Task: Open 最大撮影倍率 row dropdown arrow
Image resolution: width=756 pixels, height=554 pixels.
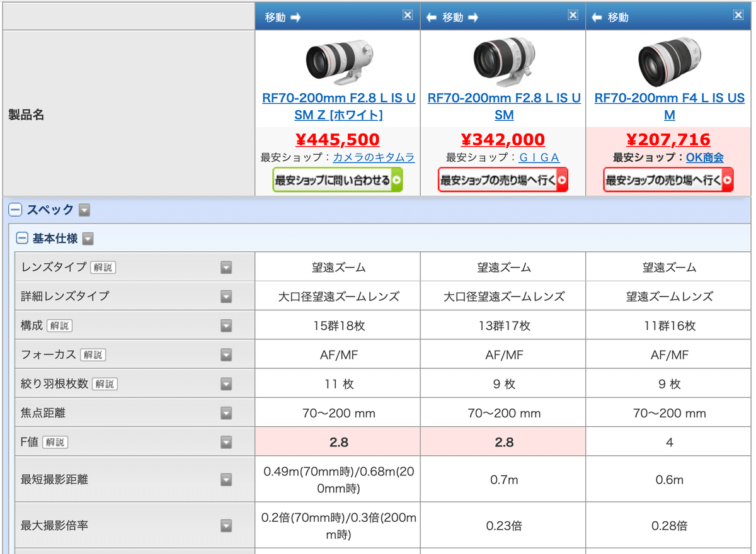Action: (x=226, y=525)
